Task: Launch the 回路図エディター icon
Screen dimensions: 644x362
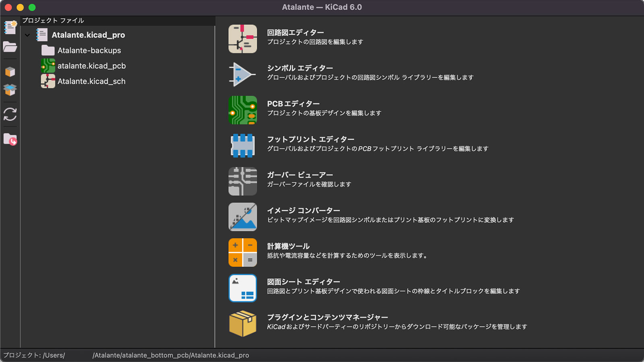Action: click(243, 39)
